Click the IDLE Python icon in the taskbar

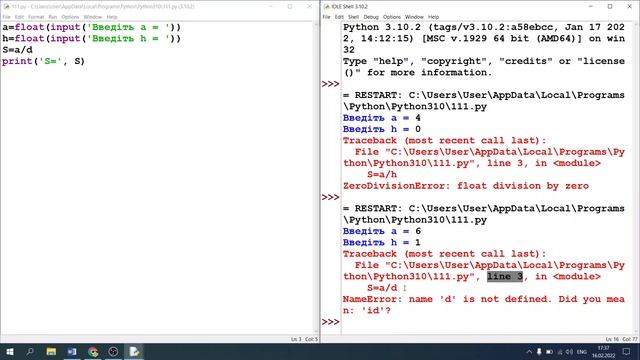click(134, 351)
